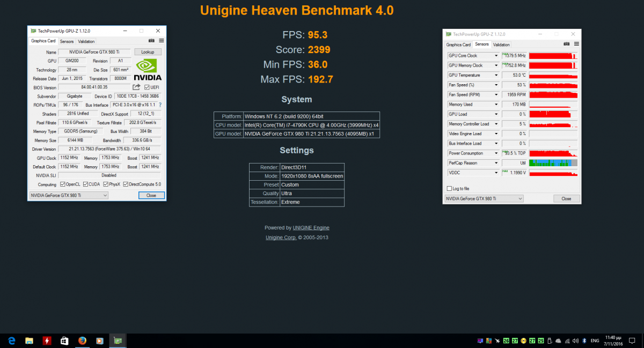The height and width of the screenshot is (348, 644).
Task: Expand the GPU Temperature sensor dropdown
Action: tap(496, 75)
